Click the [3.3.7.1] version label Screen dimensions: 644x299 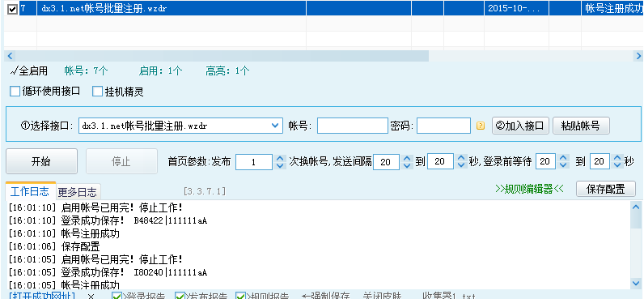[205, 191]
